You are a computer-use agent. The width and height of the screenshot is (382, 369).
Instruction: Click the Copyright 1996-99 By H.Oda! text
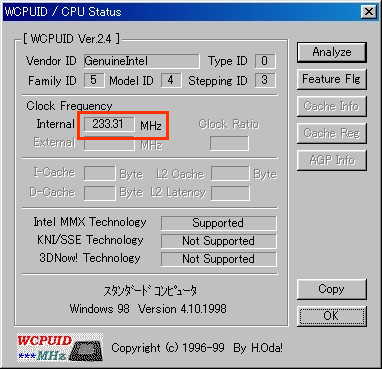point(197,348)
